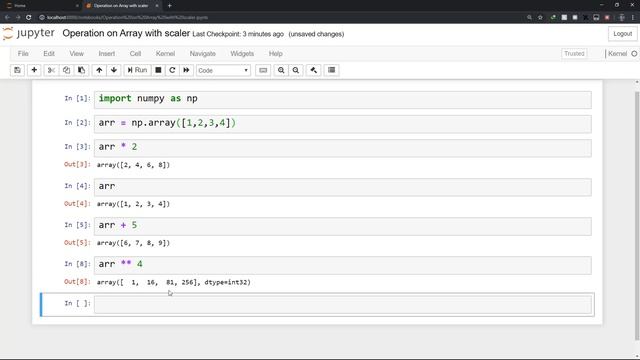Screen dimensions: 640x360
Task: Restart kernel and rerun all with fast-forward icon
Action: (x=186, y=70)
